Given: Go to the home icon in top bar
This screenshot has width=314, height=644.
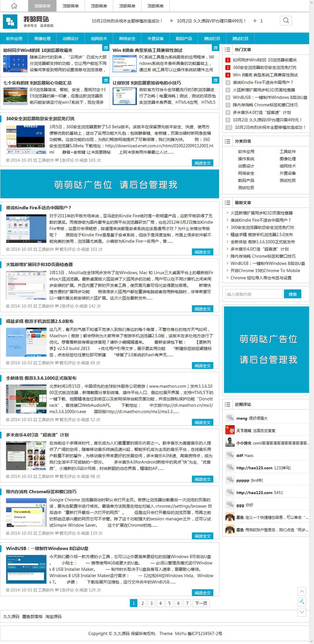Looking at the screenshot, I should [14, 6].
